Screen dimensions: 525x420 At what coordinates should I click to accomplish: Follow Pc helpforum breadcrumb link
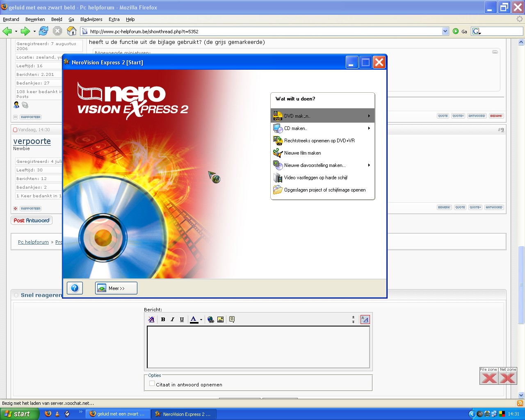coord(33,242)
